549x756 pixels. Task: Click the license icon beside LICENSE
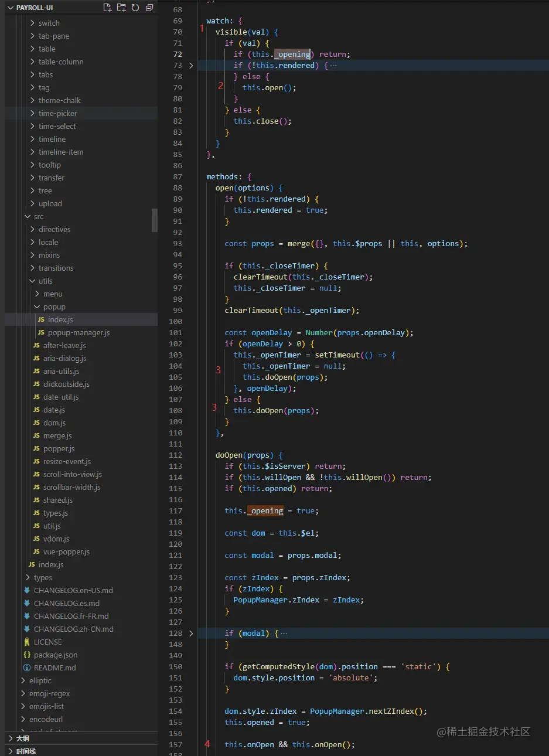27,642
